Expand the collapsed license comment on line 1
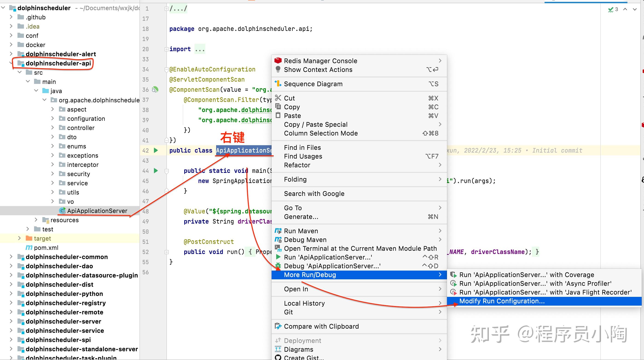The height and width of the screenshot is (360, 644). (x=166, y=9)
